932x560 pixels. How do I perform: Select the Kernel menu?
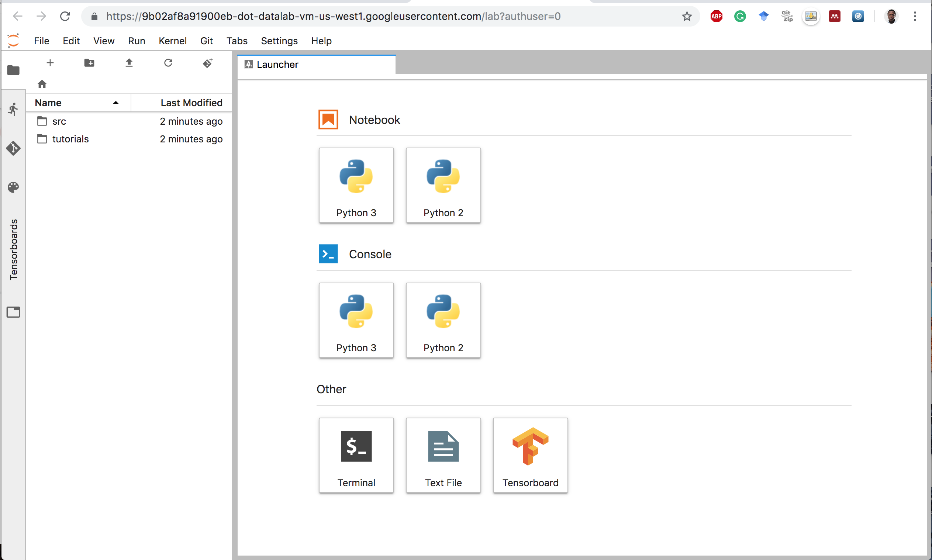(x=173, y=41)
